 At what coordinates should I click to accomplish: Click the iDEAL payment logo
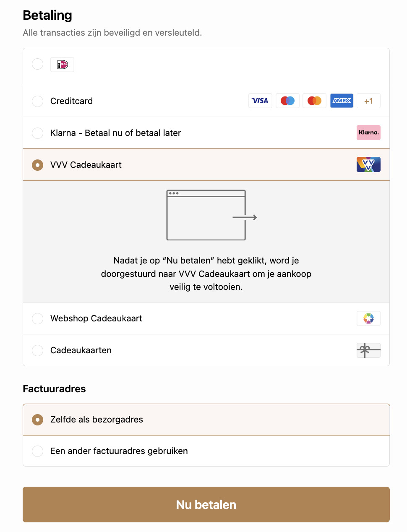pos(62,65)
